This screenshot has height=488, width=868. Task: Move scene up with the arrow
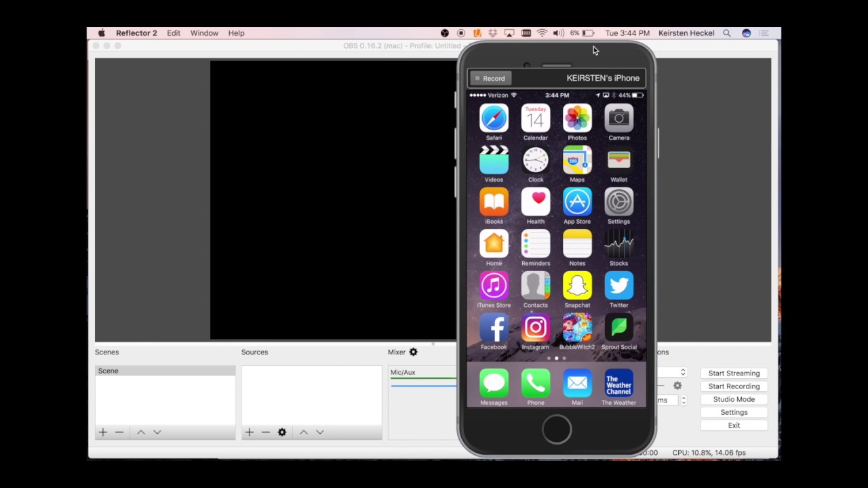click(141, 432)
